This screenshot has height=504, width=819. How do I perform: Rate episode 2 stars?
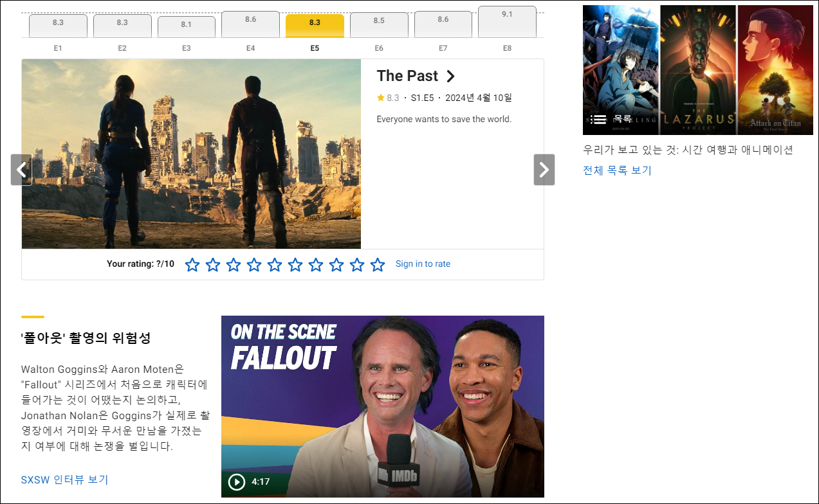[213, 264]
